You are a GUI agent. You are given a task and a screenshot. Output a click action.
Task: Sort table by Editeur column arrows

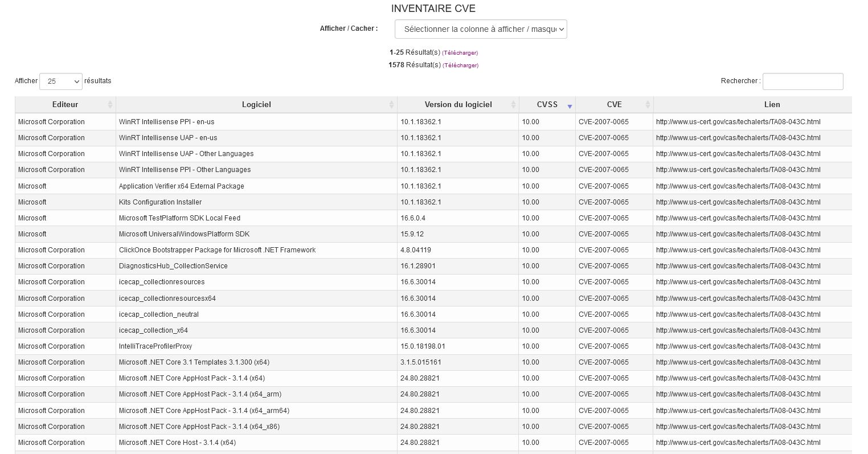(x=110, y=105)
